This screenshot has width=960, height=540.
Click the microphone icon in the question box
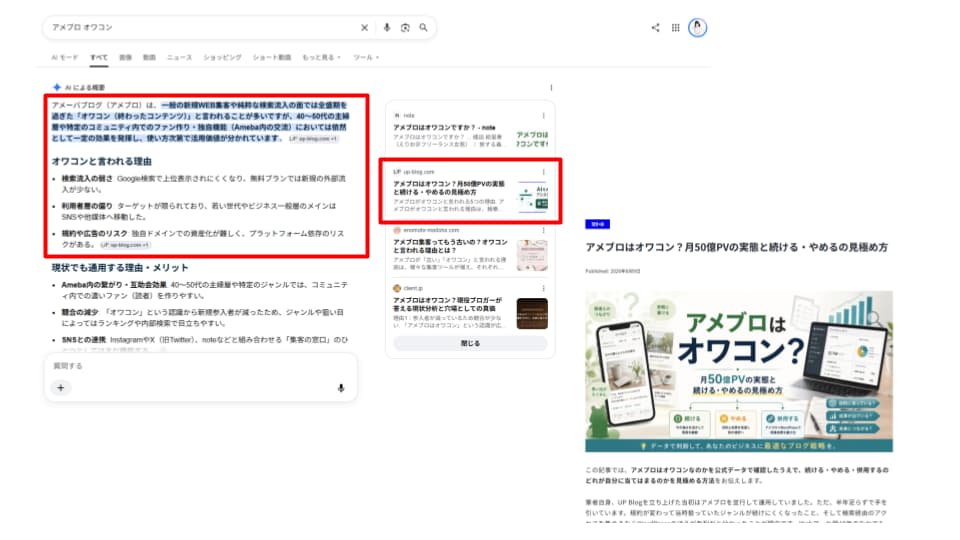coord(341,388)
